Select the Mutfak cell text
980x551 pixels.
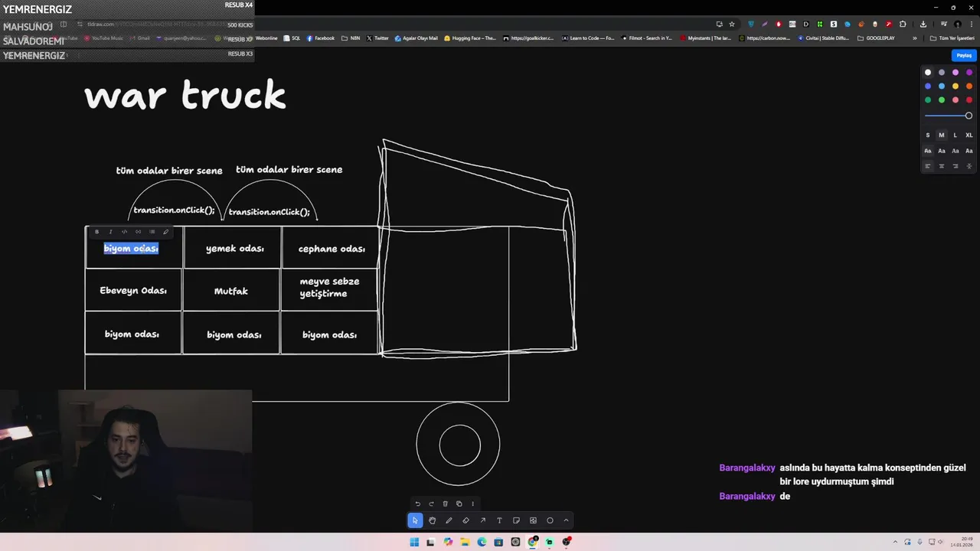pos(230,292)
